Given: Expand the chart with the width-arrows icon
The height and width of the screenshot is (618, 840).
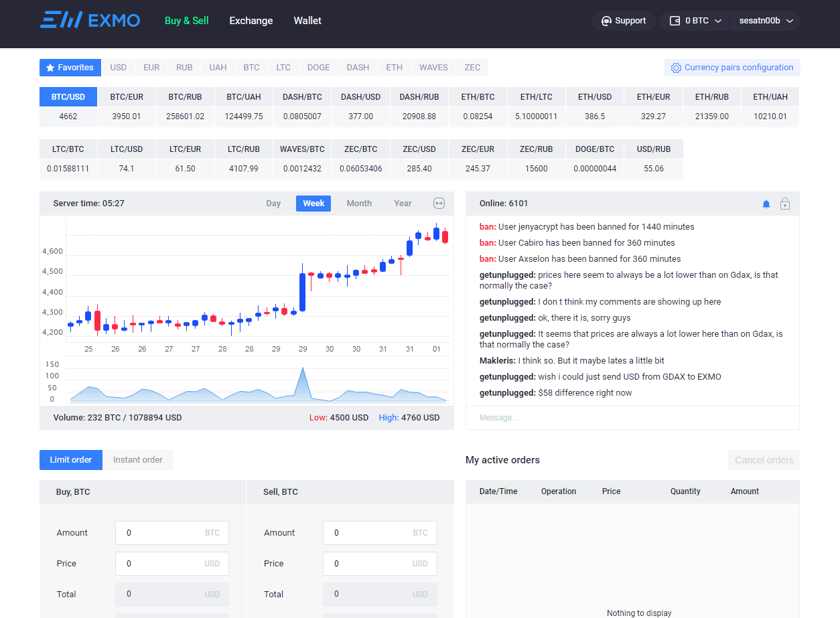Looking at the screenshot, I should tap(439, 204).
